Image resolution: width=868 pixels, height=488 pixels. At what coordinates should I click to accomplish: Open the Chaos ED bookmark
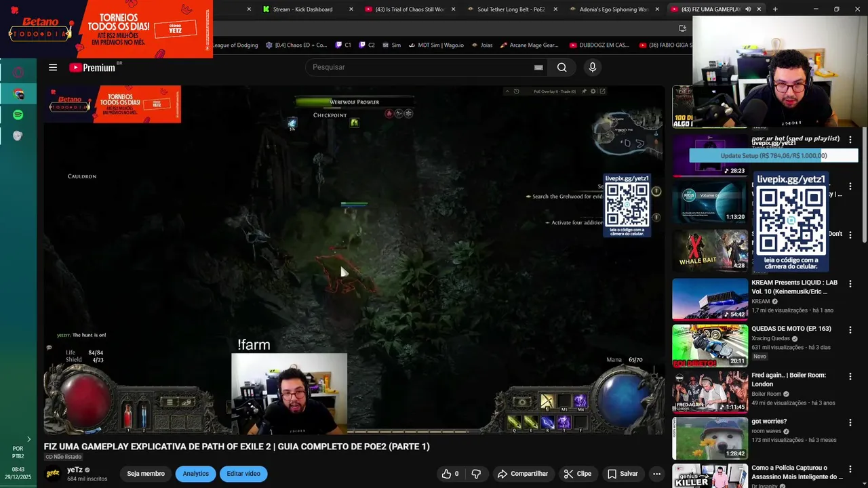click(x=296, y=45)
